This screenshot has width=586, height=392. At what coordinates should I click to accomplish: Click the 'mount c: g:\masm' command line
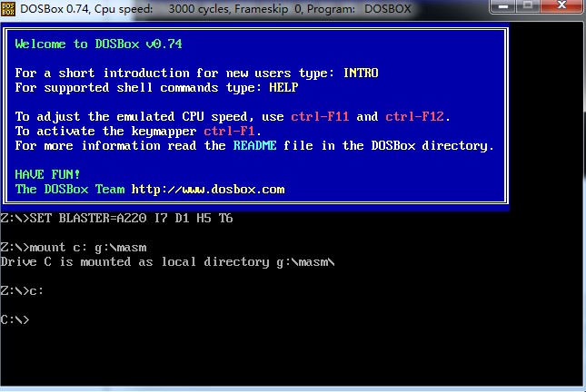74,247
